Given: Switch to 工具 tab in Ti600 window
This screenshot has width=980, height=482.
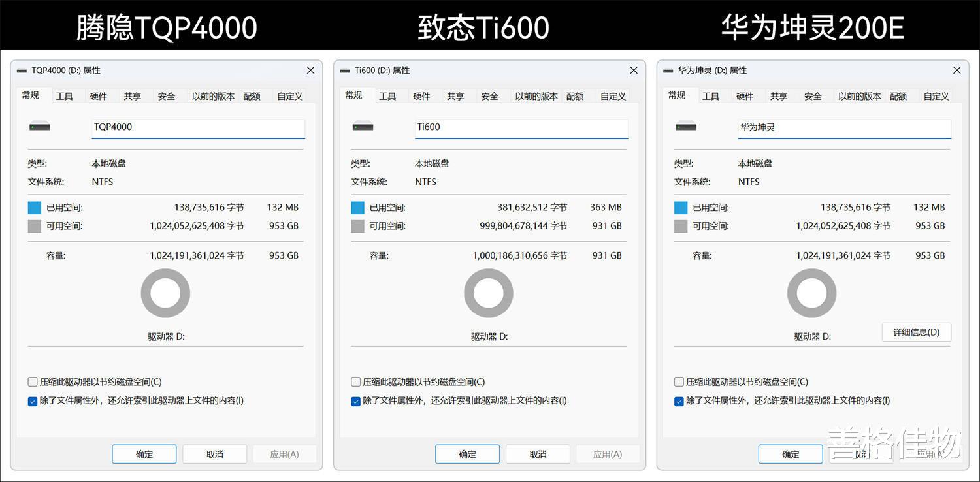Looking at the screenshot, I should pyautogui.click(x=388, y=96).
